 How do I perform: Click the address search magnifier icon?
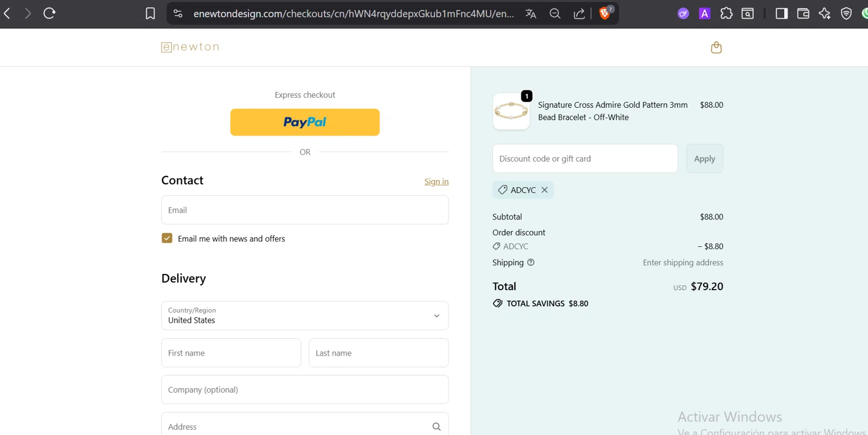pos(436,427)
